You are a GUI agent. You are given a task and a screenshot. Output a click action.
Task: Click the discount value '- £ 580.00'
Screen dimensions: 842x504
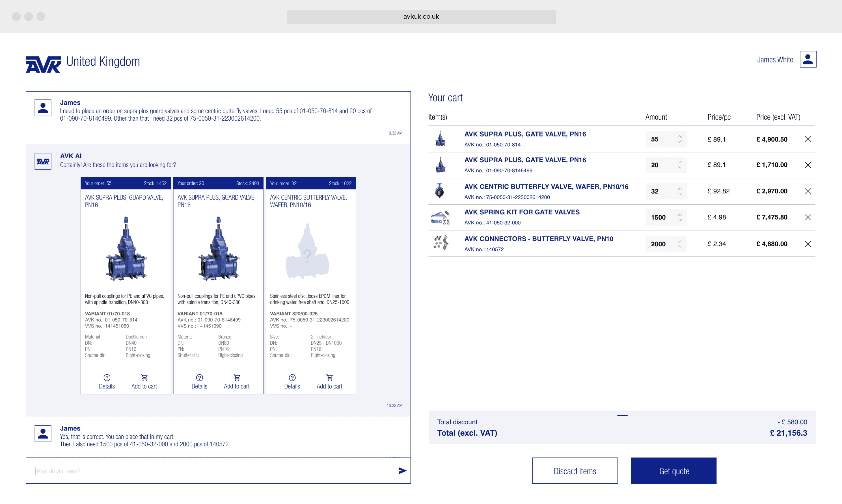click(792, 422)
